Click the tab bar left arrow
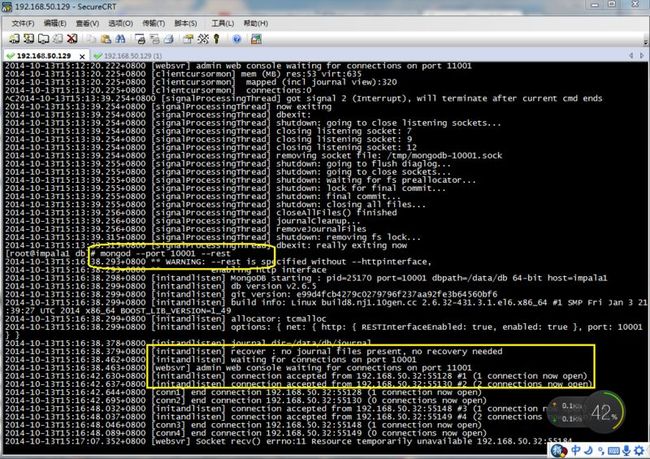 (631, 55)
